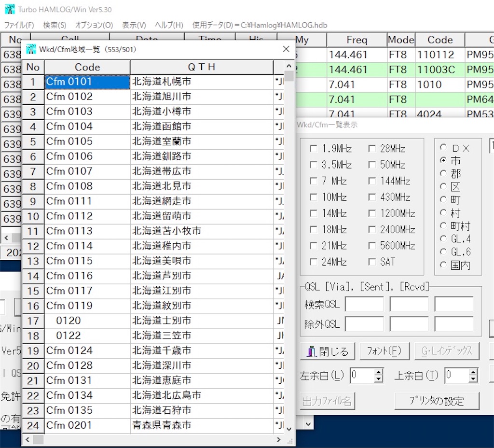Check the 10MHz band checkbox
The width and height of the screenshot is (494, 448).
point(314,197)
